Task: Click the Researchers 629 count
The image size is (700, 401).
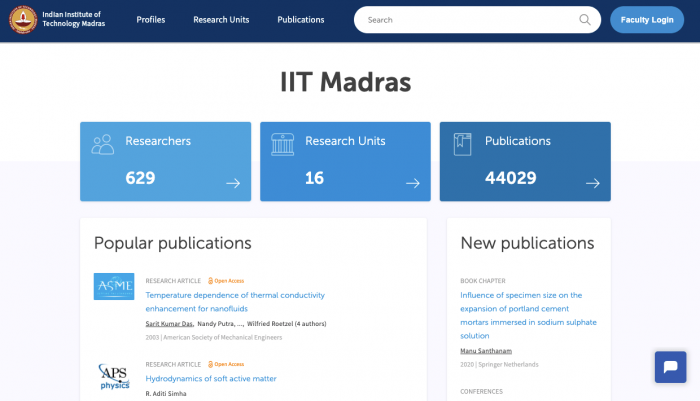Action: (x=140, y=178)
